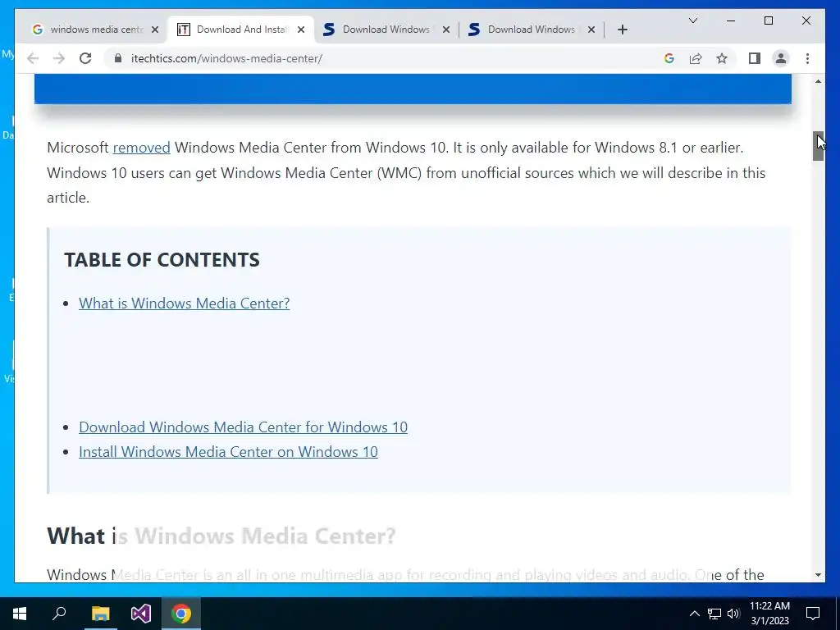Image resolution: width=840 pixels, height=630 pixels.
Task: Open network status tray icon
Action: point(714,614)
